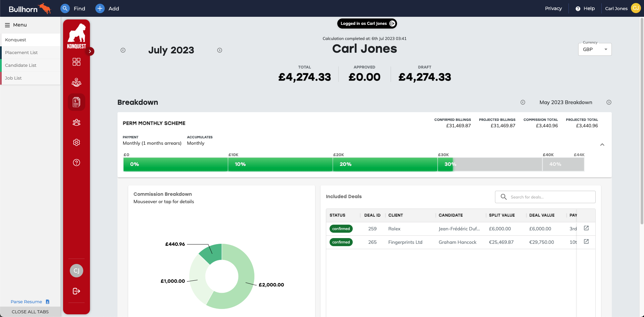The image size is (644, 317).
Task: Open the deals handshake icon
Action: pyautogui.click(x=77, y=82)
